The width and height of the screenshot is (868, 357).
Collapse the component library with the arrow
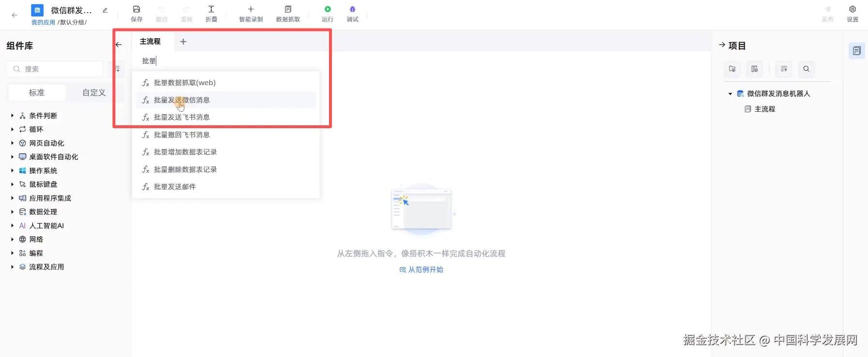coord(119,45)
